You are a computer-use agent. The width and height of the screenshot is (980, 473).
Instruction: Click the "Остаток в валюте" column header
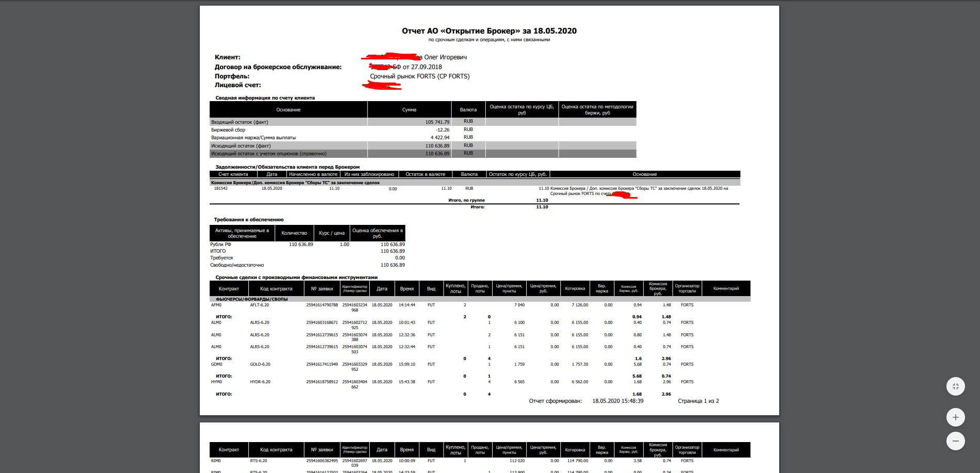[425, 174]
